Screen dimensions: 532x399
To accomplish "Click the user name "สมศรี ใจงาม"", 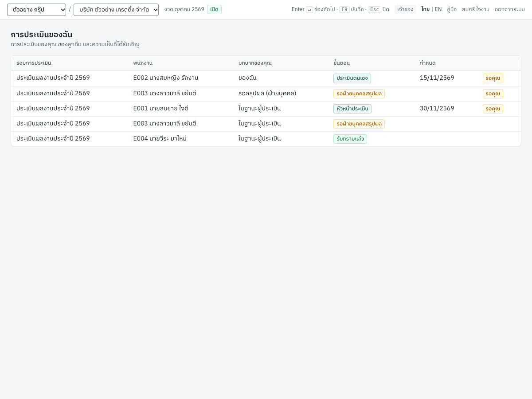I will (x=476, y=9).
